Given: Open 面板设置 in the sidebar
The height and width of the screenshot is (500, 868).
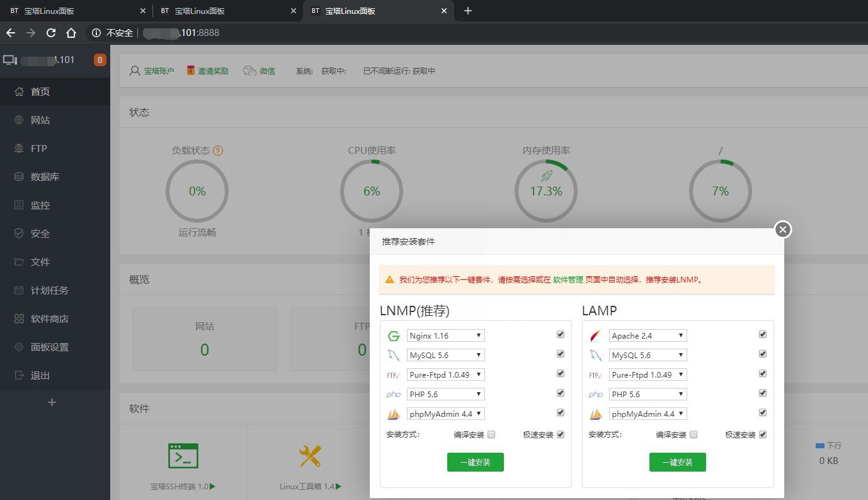Looking at the screenshot, I should point(55,347).
